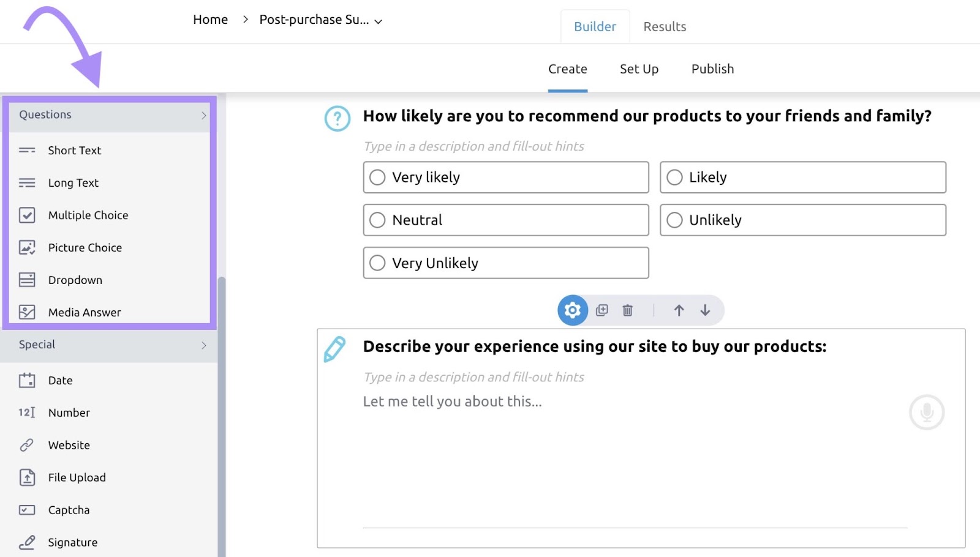Viewport: 980px width, 557px height.
Task: Select the Multiple Choice question type
Action: coord(88,215)
